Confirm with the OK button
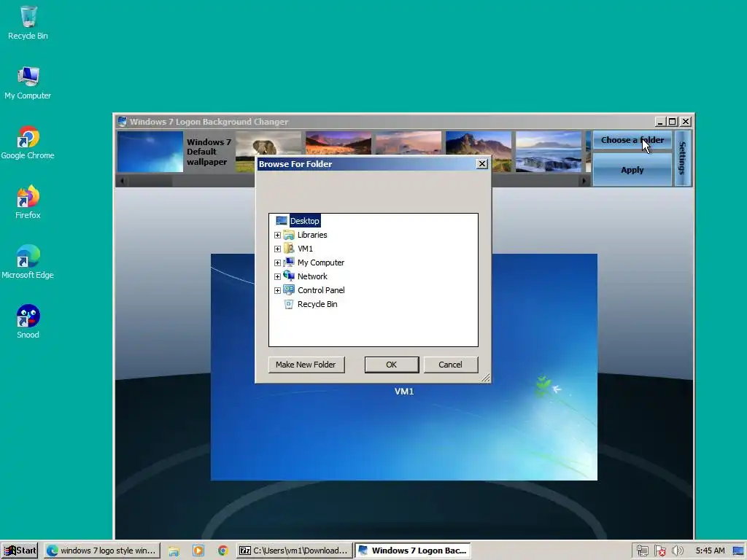Viewport: 747px width, 560px height. pyautogui.click(x=392, y=365)
